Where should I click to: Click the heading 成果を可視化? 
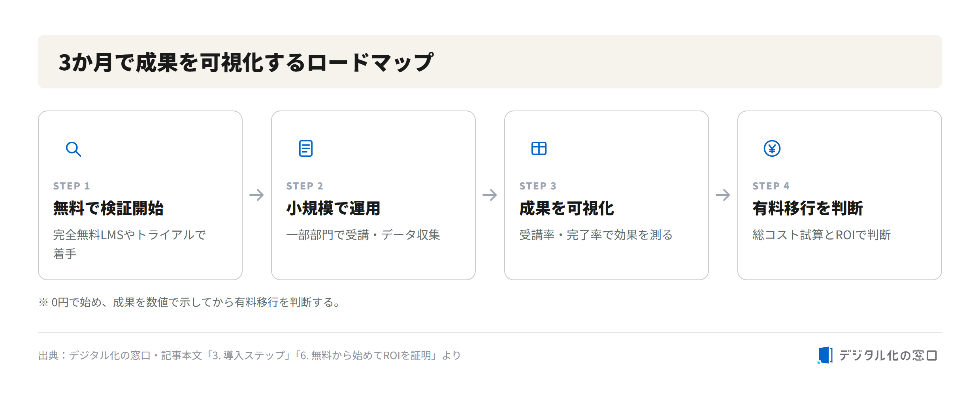567,208
